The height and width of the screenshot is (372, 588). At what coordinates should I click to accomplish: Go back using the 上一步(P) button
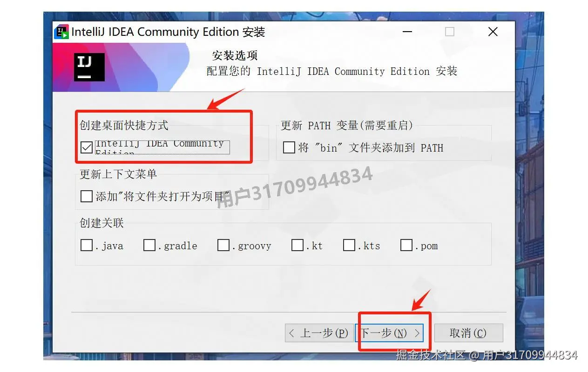319,332
